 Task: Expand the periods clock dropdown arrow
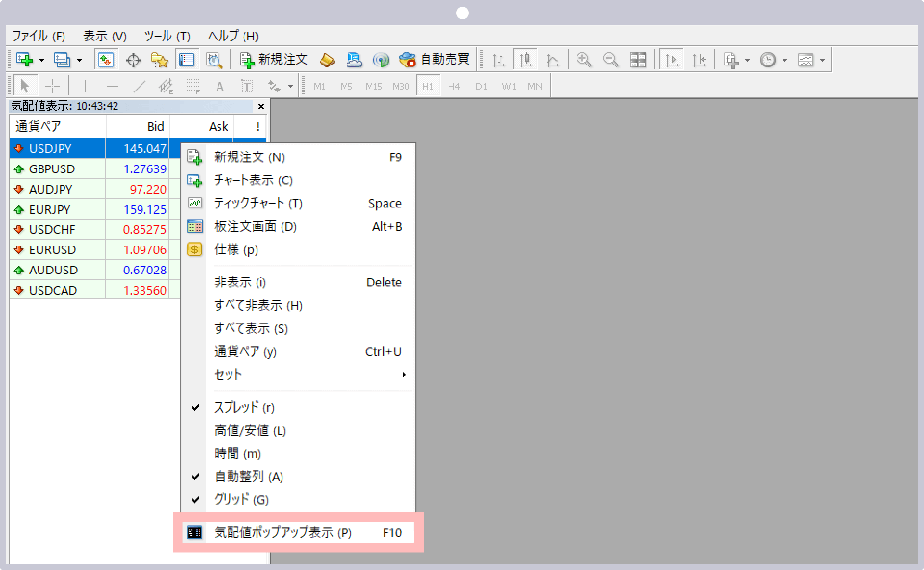click(785, 60)
